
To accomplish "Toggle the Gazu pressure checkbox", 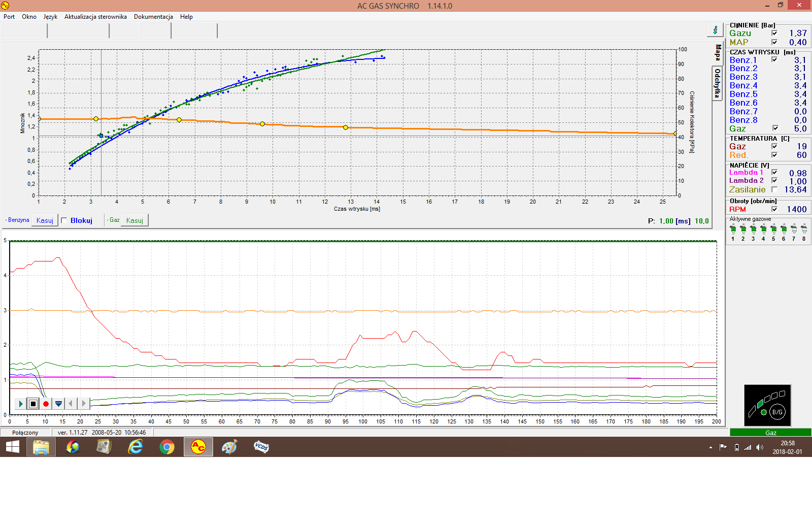I will pyautogui.click(x=774, y=34).
